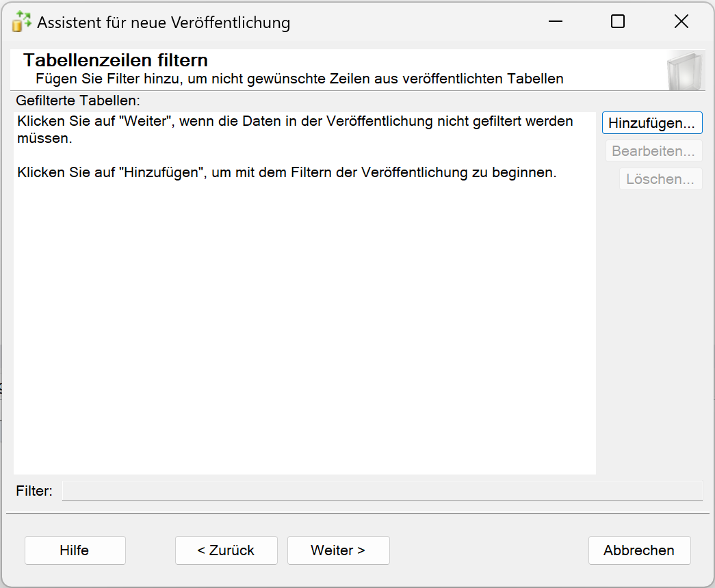Image resolution: width=715 pixels, height=588 pixels.
Task: Click the 'Tabellenzeilen filtern' heading
Action: coord(116,60)
